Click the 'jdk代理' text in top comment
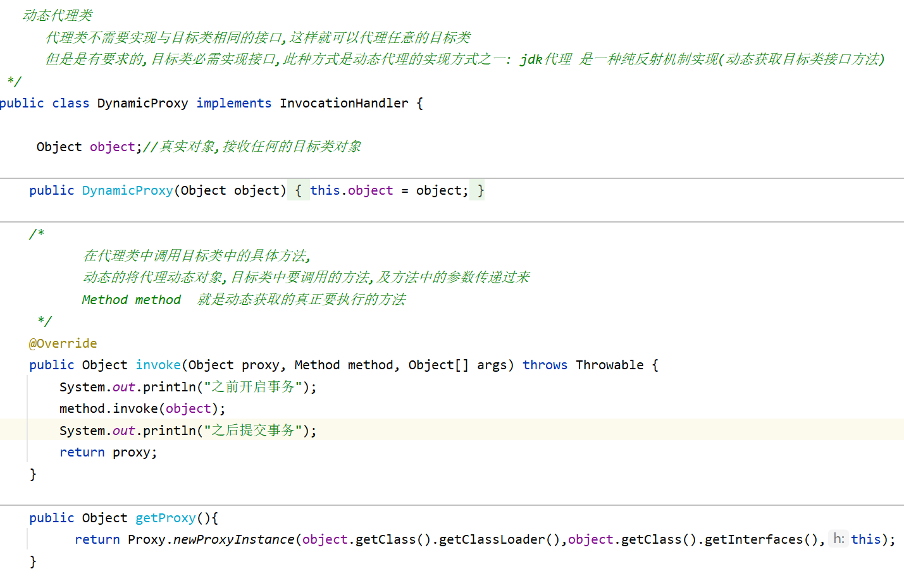Screen dimensions: 904x588 pos(545,59)
